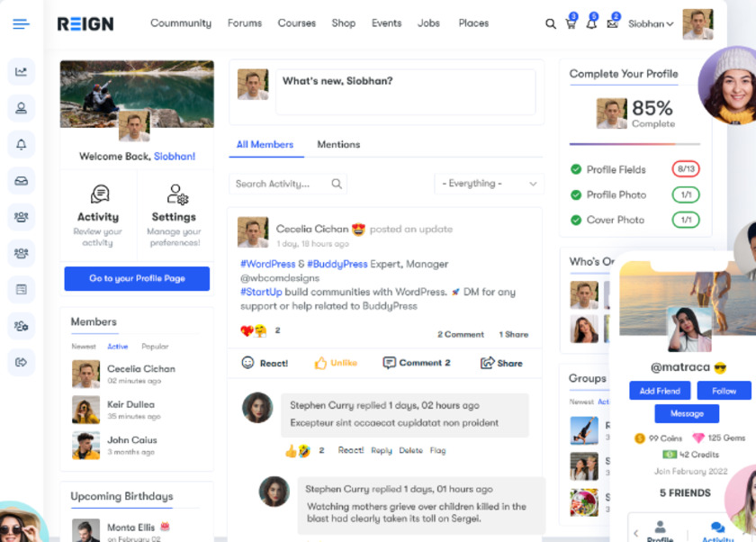Click the #WordPress hashtag link
This screenshot has width=756, height=542.
point(267,265)
